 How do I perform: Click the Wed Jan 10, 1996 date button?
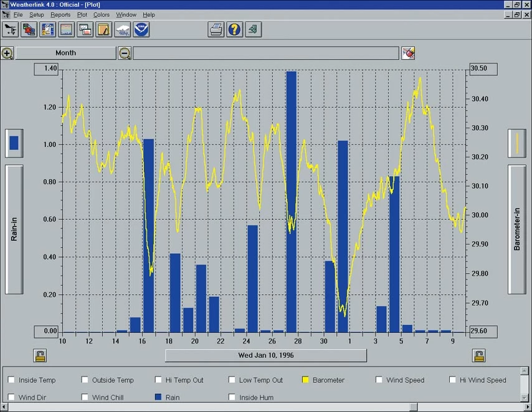point(266,355)
